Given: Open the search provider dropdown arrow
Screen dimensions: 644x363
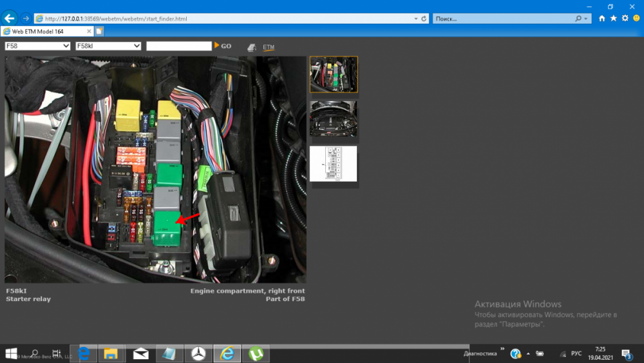Looking at the screenshot, I should 585,19.
